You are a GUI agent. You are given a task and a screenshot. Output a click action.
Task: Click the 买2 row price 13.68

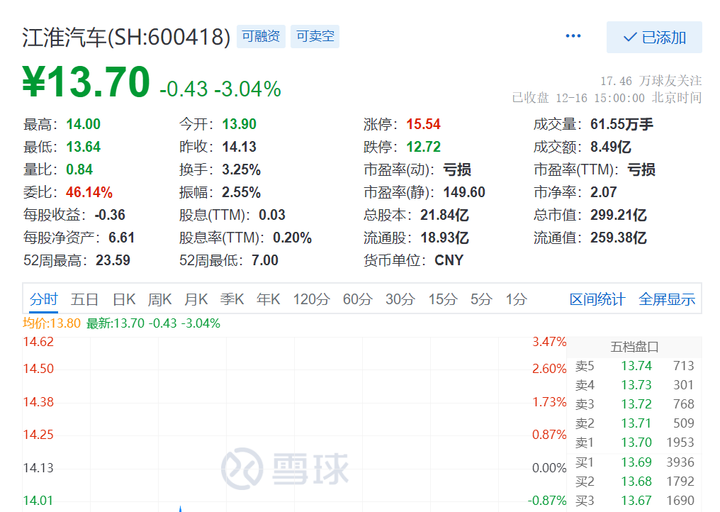coord(636,482)
